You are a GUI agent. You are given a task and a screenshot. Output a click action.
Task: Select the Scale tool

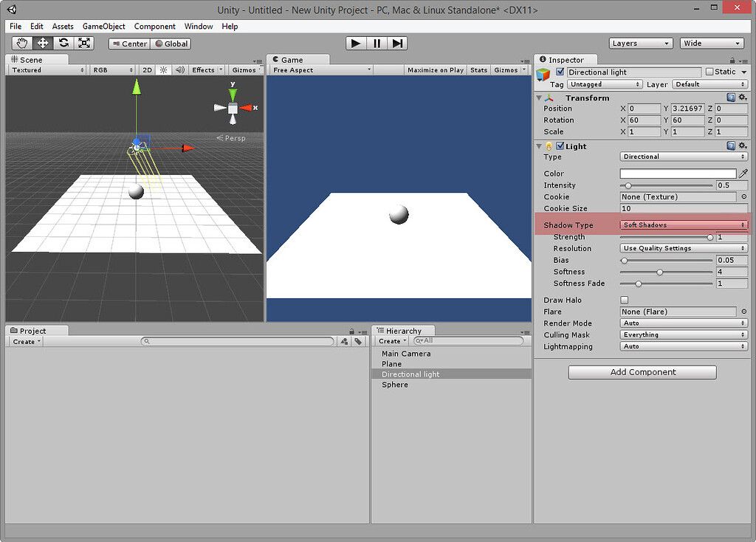coord(84,44)
